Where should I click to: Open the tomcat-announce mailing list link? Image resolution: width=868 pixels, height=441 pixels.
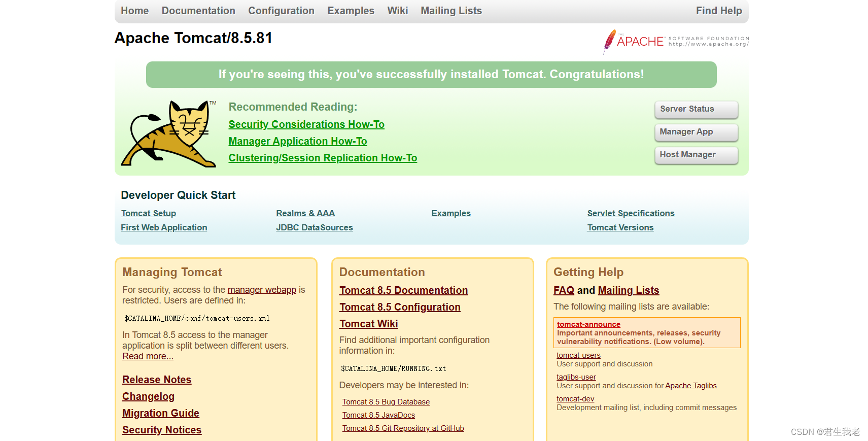tap(588, 324)
